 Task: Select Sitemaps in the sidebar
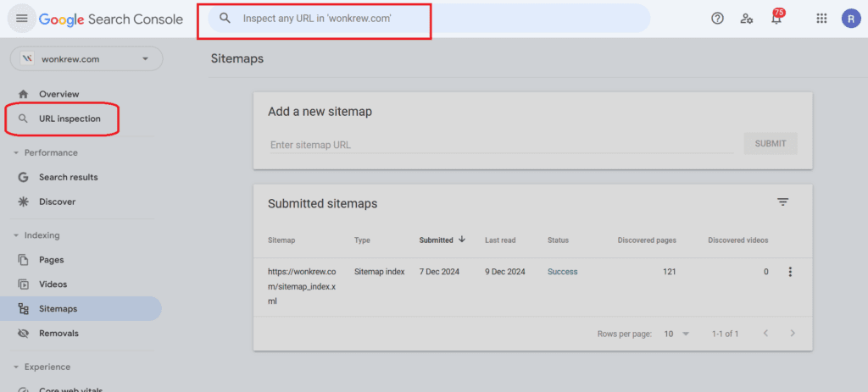(81, 308)
